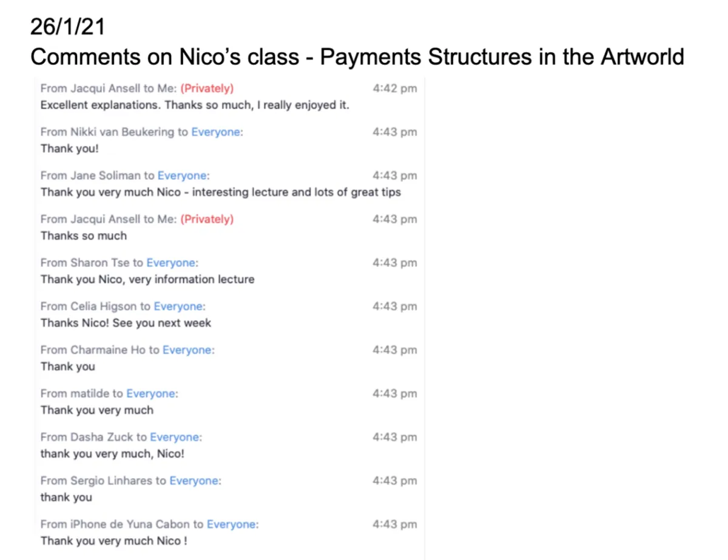The height and width of the screenshot is (560, 728).
Task: Select the 'Thanks so much' message text
Action: tap(84, 236)
